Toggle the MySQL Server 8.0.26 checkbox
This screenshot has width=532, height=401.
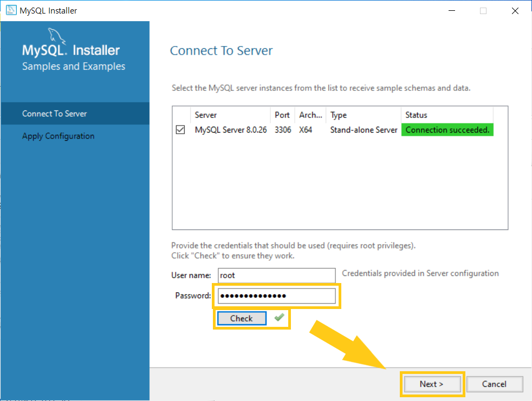click(x=180, y=130)
